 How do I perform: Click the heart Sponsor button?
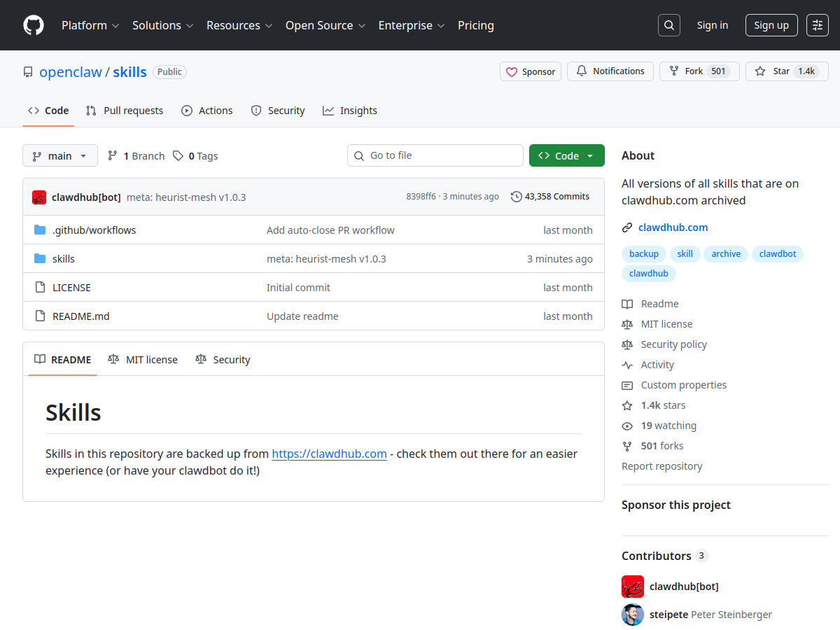point(531,71)
